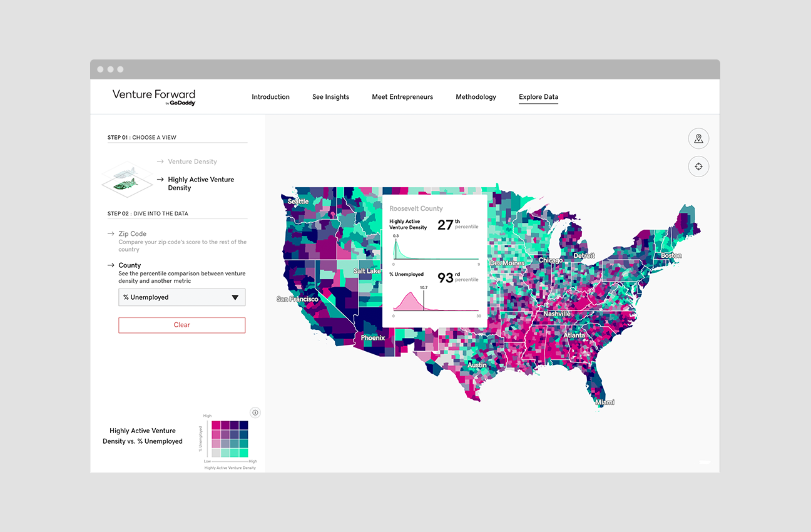Choose the Zip Code data option
Viewport: 811px width, 532px height.
click(x=133, y=234)
